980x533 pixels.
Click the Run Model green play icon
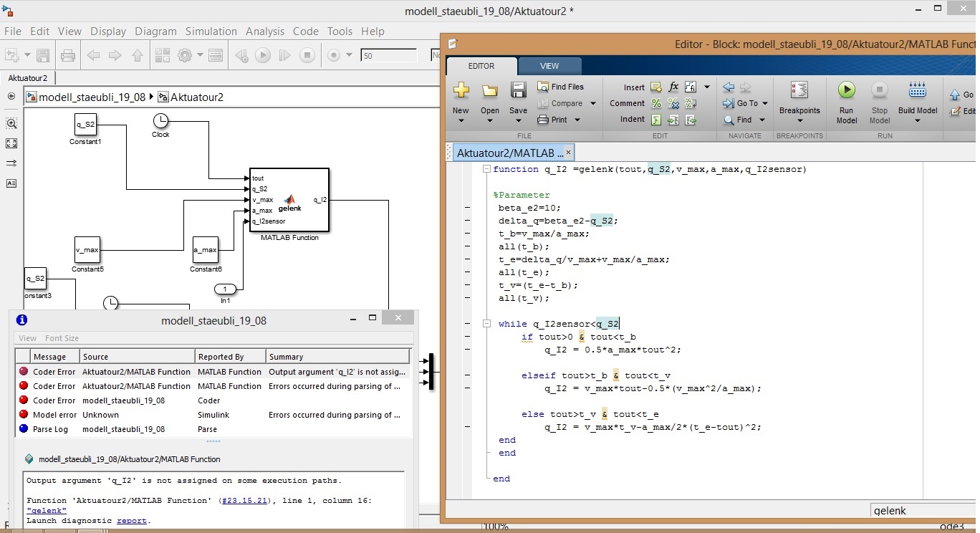[846, 90]
